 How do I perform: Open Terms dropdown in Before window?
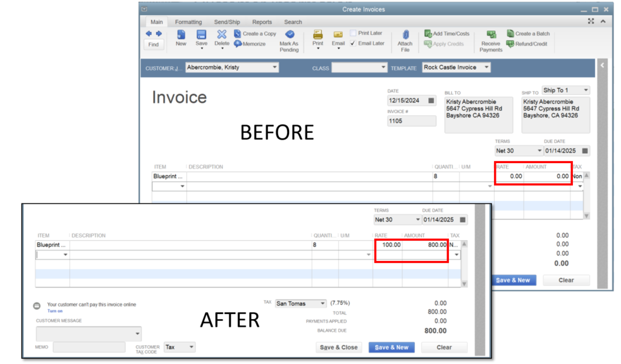point(539,151)
